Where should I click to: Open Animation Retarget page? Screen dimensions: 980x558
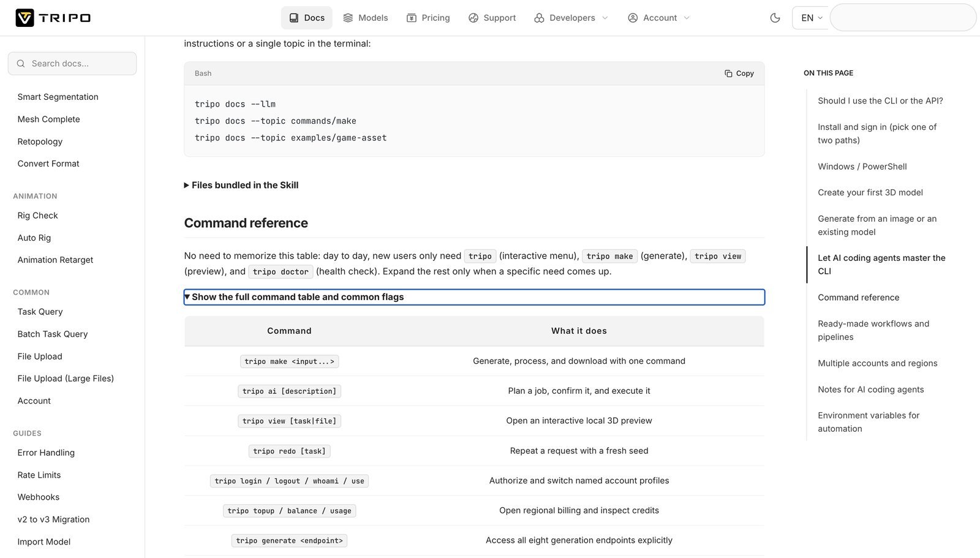point(56,260)
